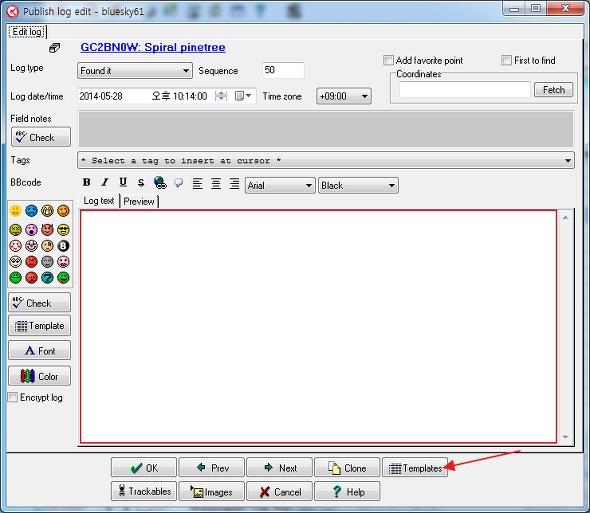Insert a quote with the speech bubble icon

pyautogui.click(x=179, y=183)
